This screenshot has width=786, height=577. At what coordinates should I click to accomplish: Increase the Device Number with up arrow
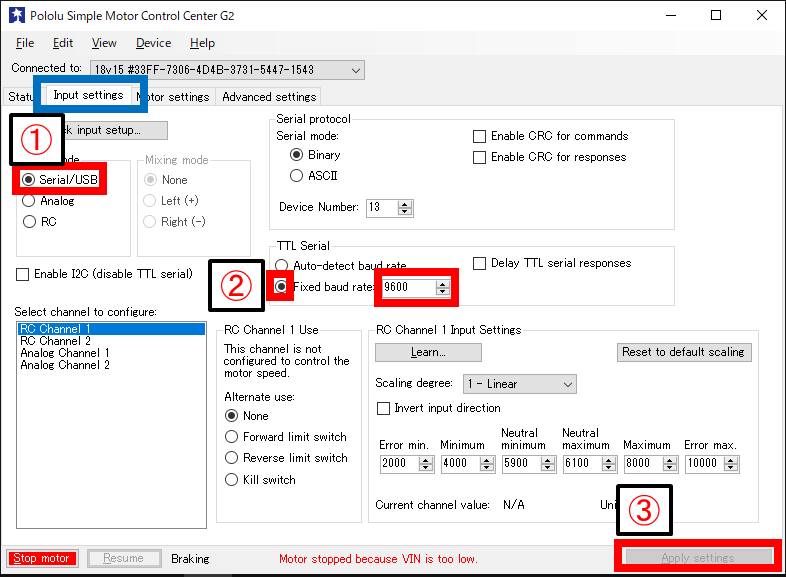[x=405, y=204]
